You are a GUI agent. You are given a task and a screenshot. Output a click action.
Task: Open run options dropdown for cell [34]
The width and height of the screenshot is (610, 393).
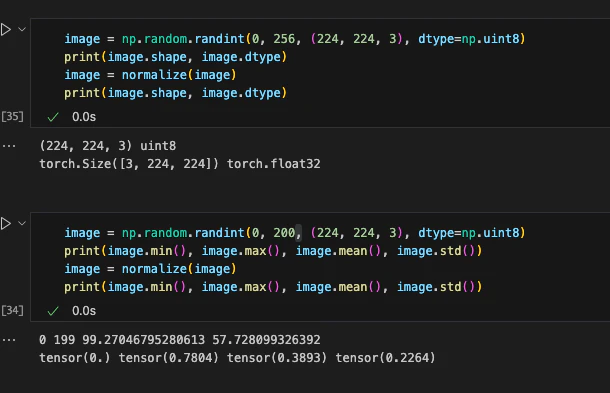pos(22,223)
